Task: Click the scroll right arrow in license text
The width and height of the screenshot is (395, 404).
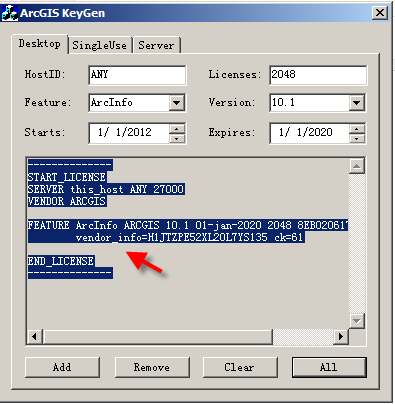Action: (341, 337)
